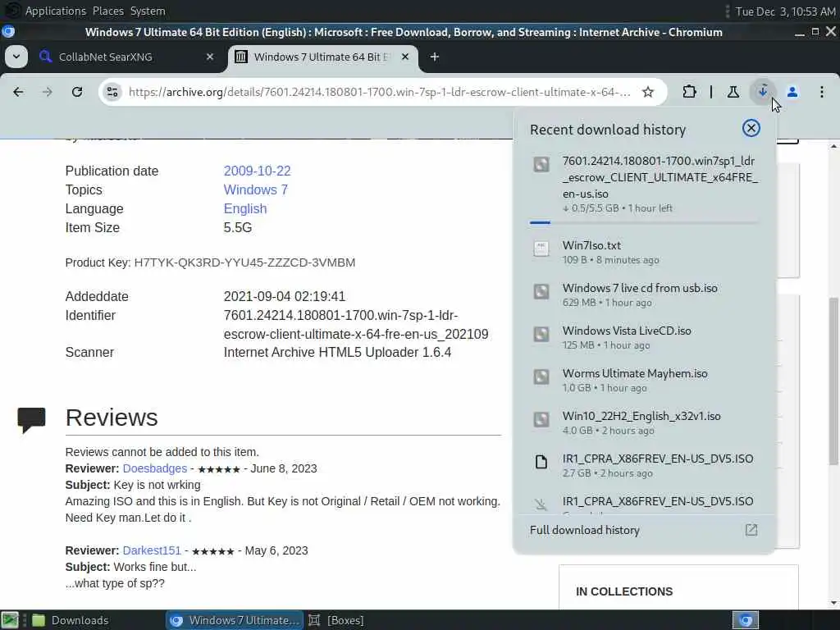Click the Windows Vista LiveCD.iso file icon
Image resolution: width=840 pixels, height=630 pixels.
[x=541, y=335]
